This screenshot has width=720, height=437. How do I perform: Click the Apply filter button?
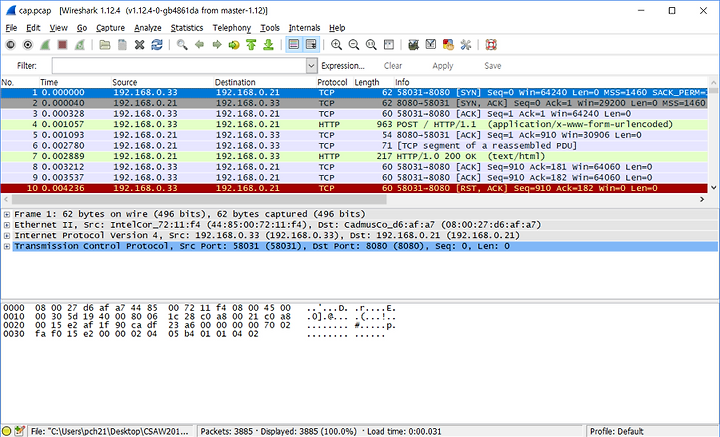[x=443, y=66]
